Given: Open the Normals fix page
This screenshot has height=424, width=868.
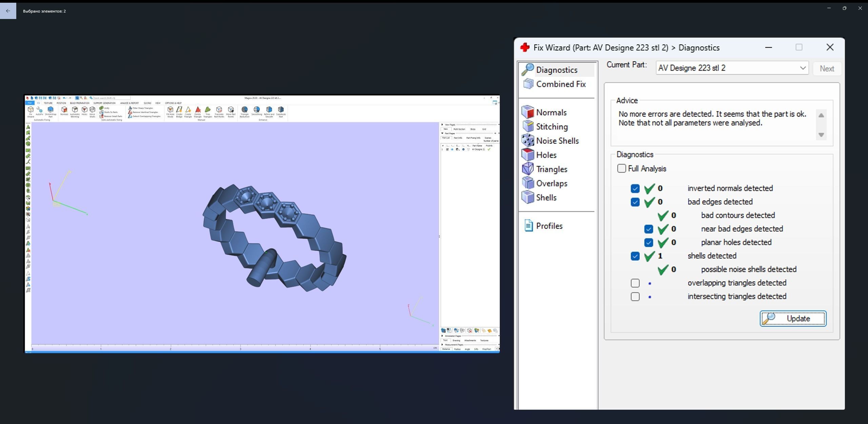Looking at the screenshot, I should pyautogui.click(x=551, y=112).
